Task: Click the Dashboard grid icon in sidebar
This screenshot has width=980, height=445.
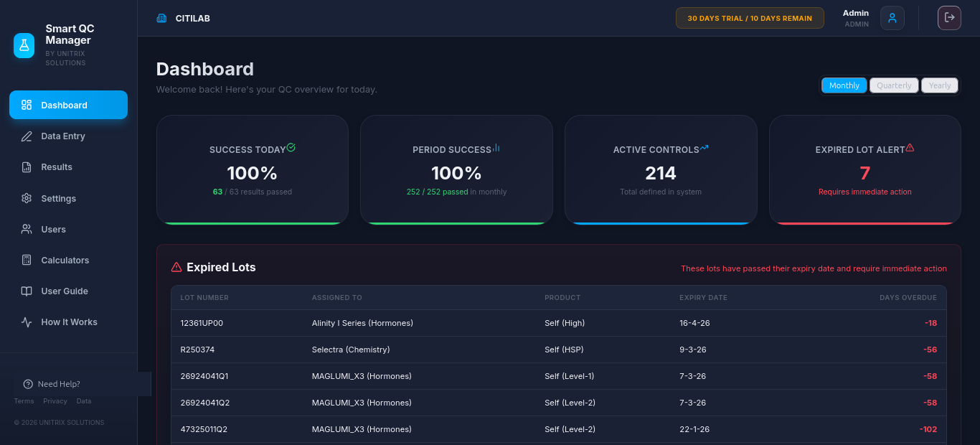Action: coord(27,105)
